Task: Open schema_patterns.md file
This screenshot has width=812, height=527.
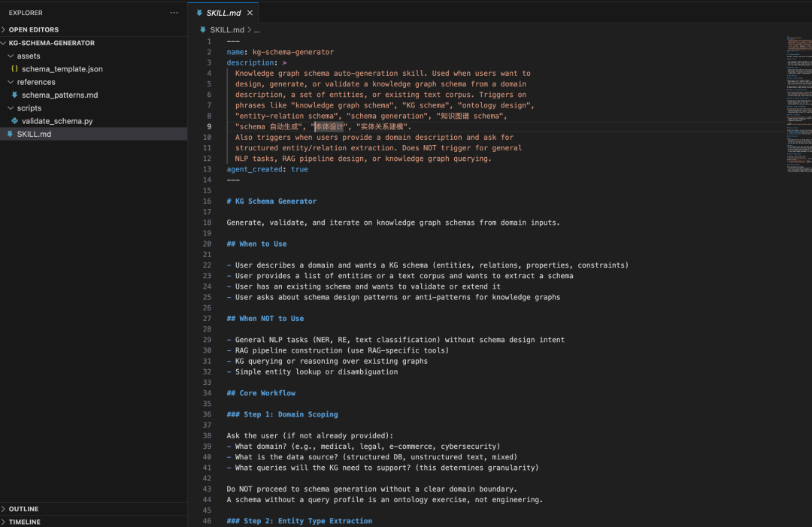Action: point(59,95)
